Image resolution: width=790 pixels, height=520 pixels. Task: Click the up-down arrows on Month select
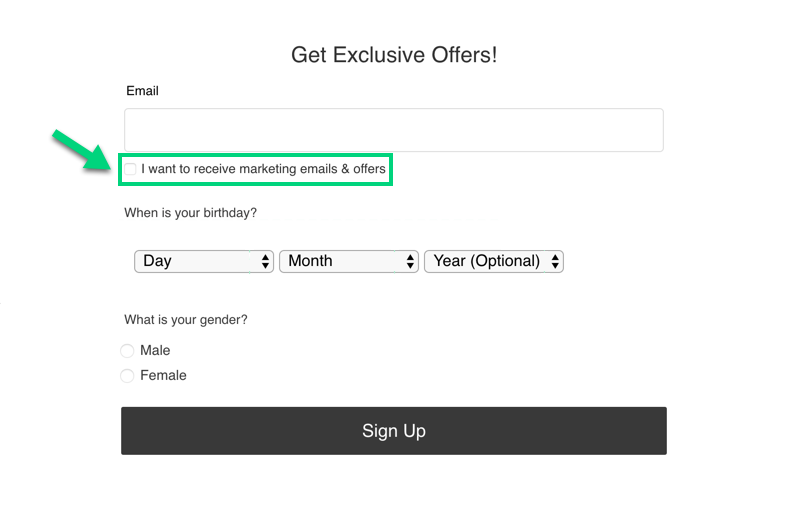point(410,261)
